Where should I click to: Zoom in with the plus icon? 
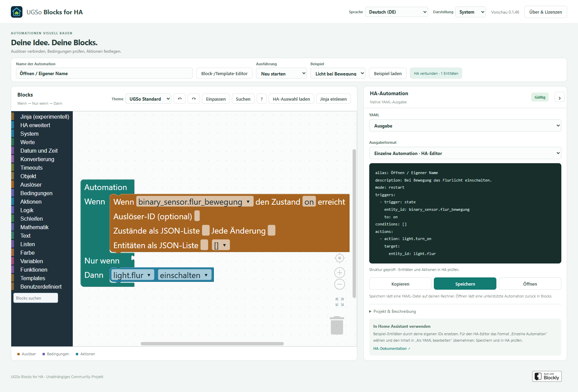pos(339,273)
